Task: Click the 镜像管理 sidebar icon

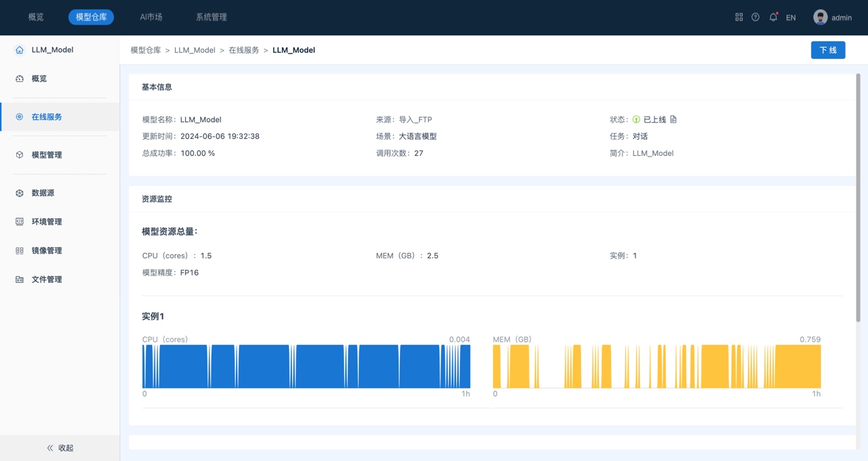Action: click(x=20, y=251)
